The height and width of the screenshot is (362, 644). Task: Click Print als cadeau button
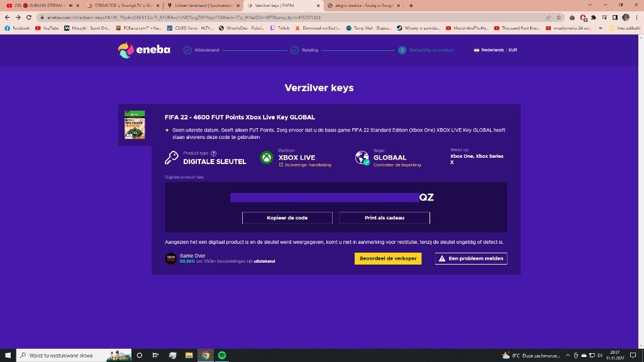[384, 218]
